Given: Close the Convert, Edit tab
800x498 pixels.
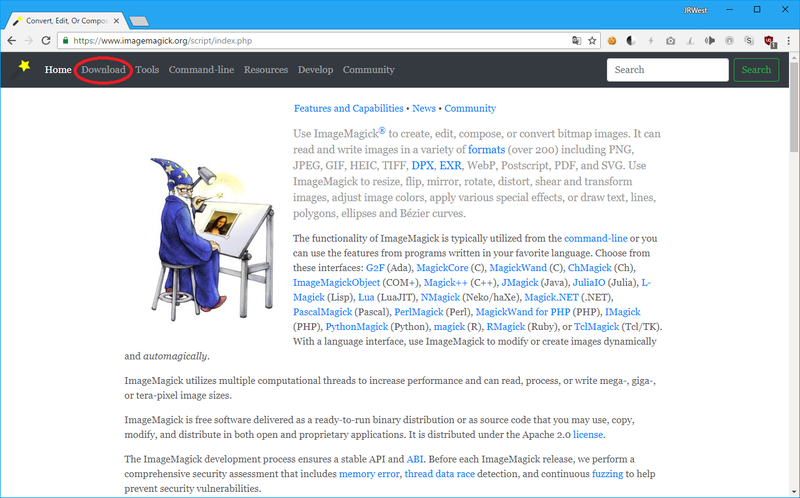Looking at the screenshot, I should click(116, 21).
